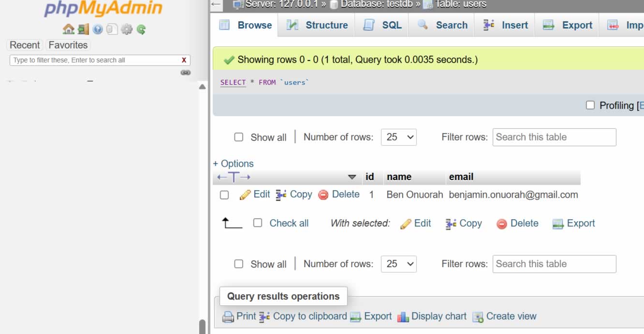Image resolution: width=644 pixels, height=334 pixels.
Task: Open the bottom Number of rows dropdown
Action: coord(398,264)
